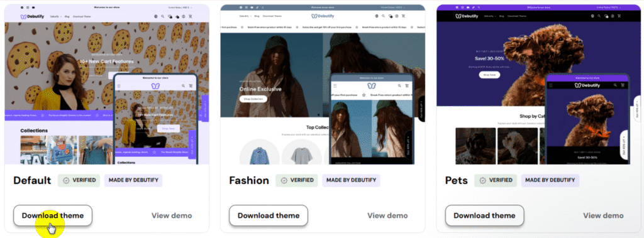The image size is (644, 238).
Task: Click Blog nav item in Fashion preview
Action: click(x=257, y=16)
